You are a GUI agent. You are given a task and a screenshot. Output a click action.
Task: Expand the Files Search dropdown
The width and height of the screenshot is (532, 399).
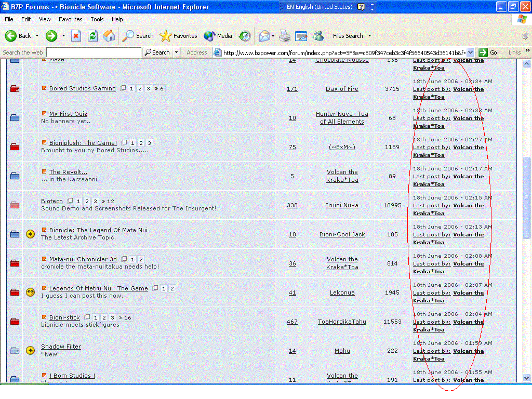pyautogui.click(x=369, y=36)
